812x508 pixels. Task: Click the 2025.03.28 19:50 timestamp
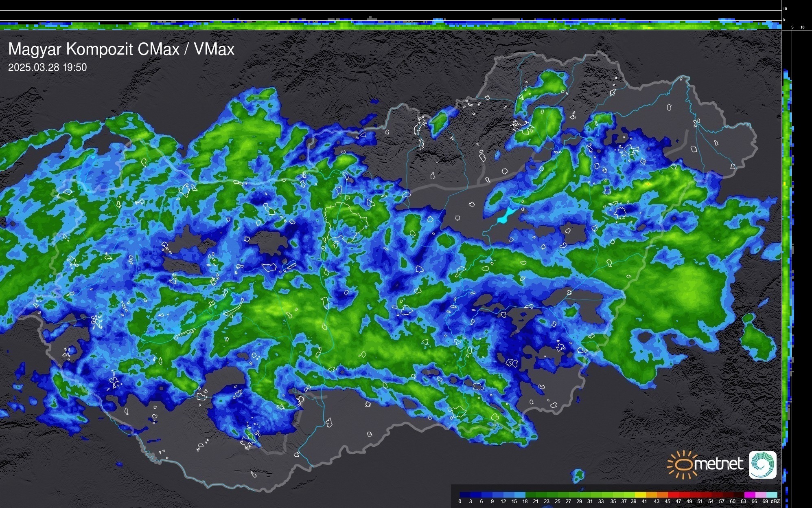coord(47,68)
